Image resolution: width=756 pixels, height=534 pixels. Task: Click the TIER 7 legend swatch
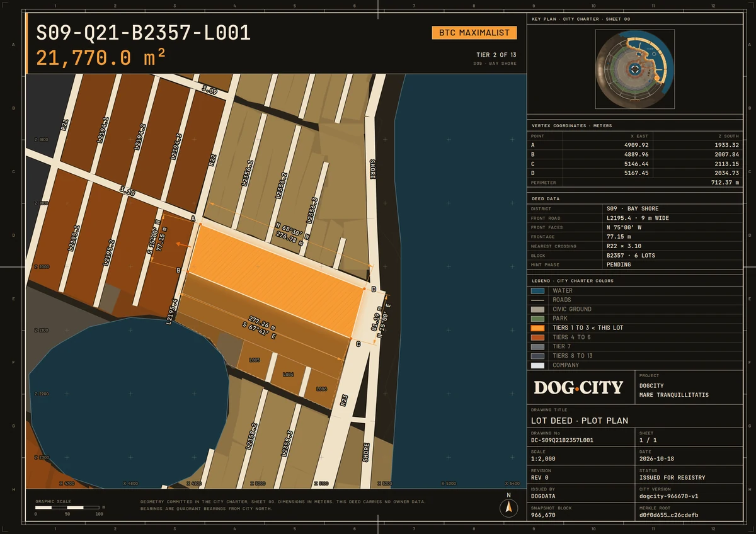537,346
